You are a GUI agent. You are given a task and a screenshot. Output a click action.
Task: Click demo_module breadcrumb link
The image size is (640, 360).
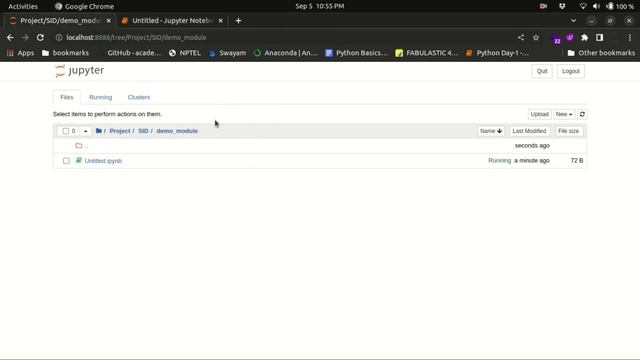pyautogui.click(x=177, y=131)
